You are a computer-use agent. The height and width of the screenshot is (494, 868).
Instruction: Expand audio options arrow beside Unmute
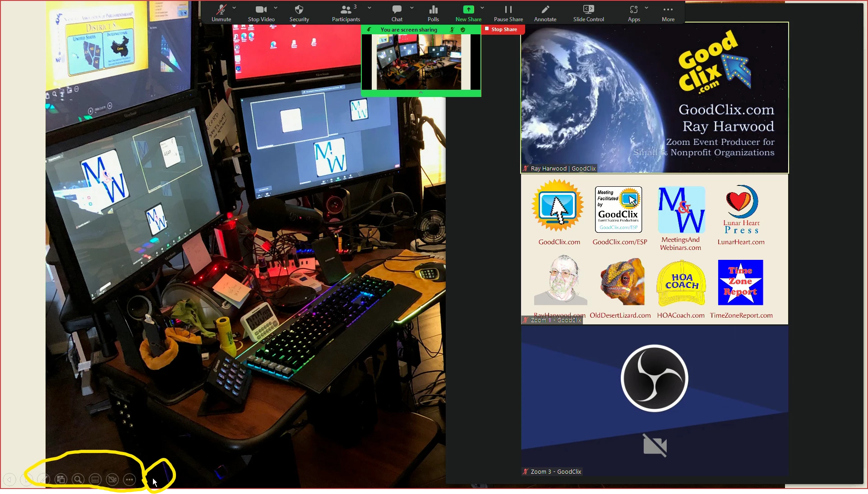[234, 8]
